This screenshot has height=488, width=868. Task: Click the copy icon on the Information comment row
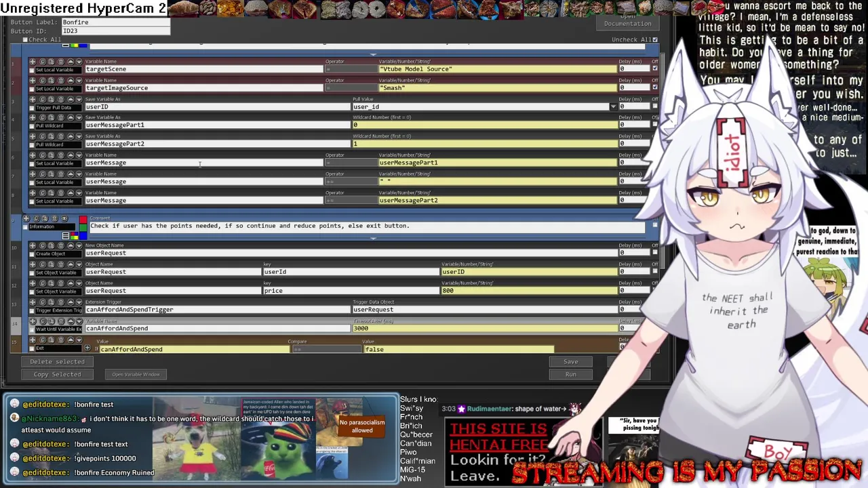point(36,218)
